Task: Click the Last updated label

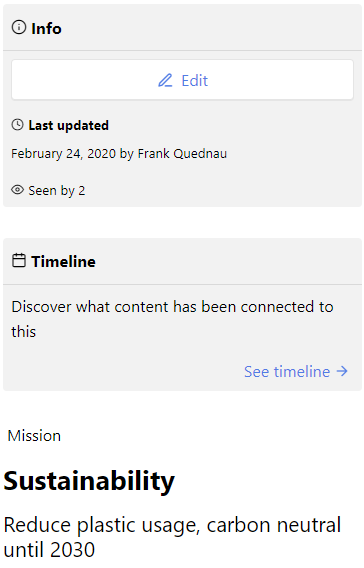Action: point(68,125)
